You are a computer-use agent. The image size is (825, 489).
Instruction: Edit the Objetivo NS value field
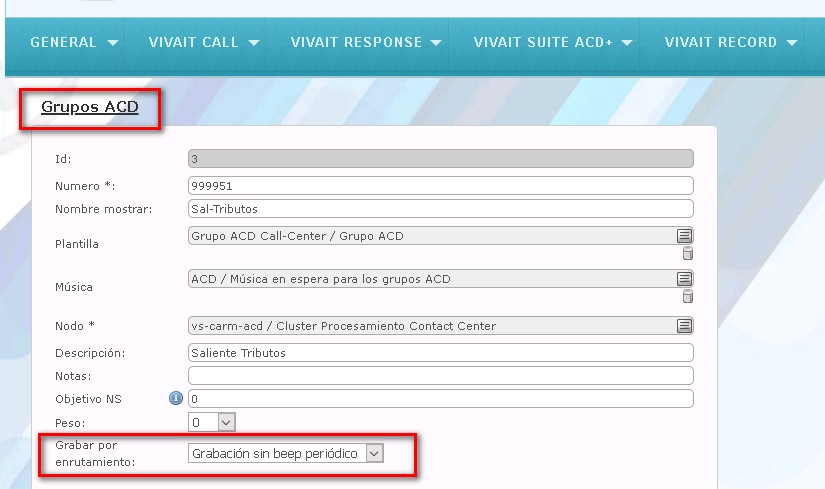(x=440, y=399)
